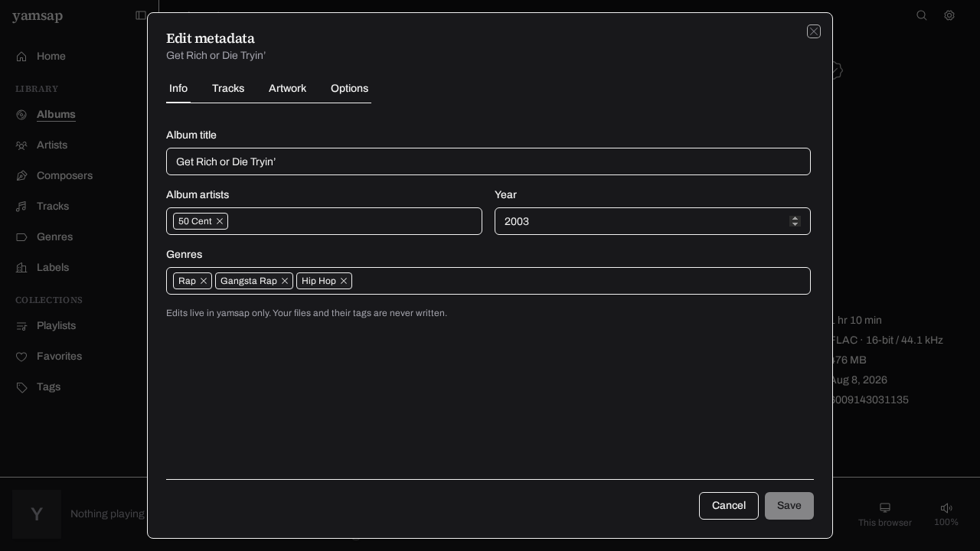
Task: Click the Artists people icon
Action: coord(21,145)
